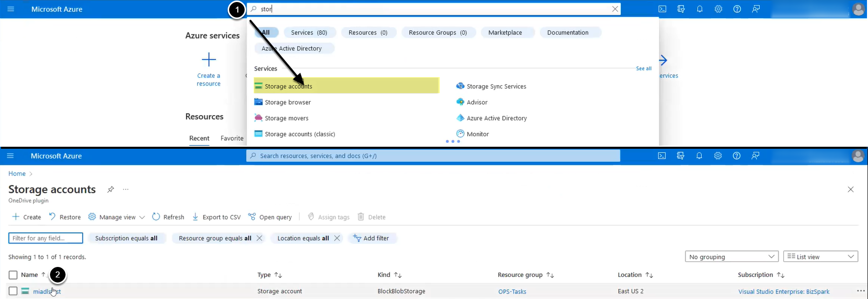The image size is (868, 299).
Task: Open feedback icon in lower header
Action: pos(755,156)
